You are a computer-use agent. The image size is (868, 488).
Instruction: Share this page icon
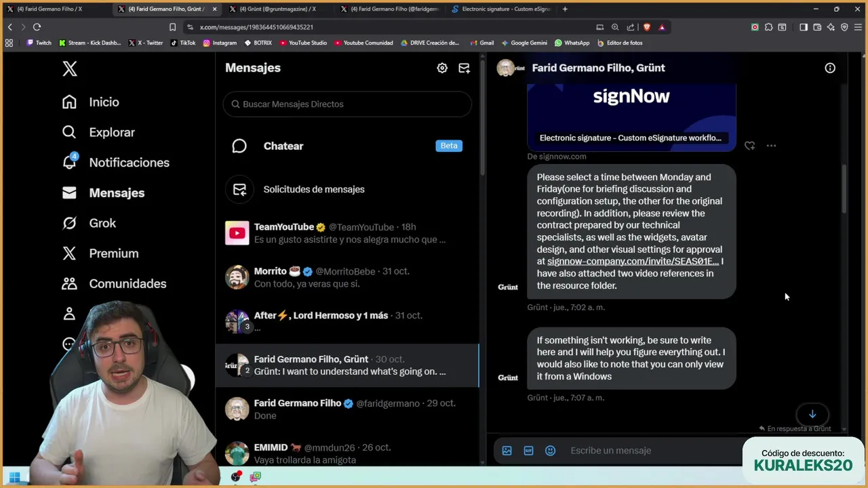tap(631, 27)
